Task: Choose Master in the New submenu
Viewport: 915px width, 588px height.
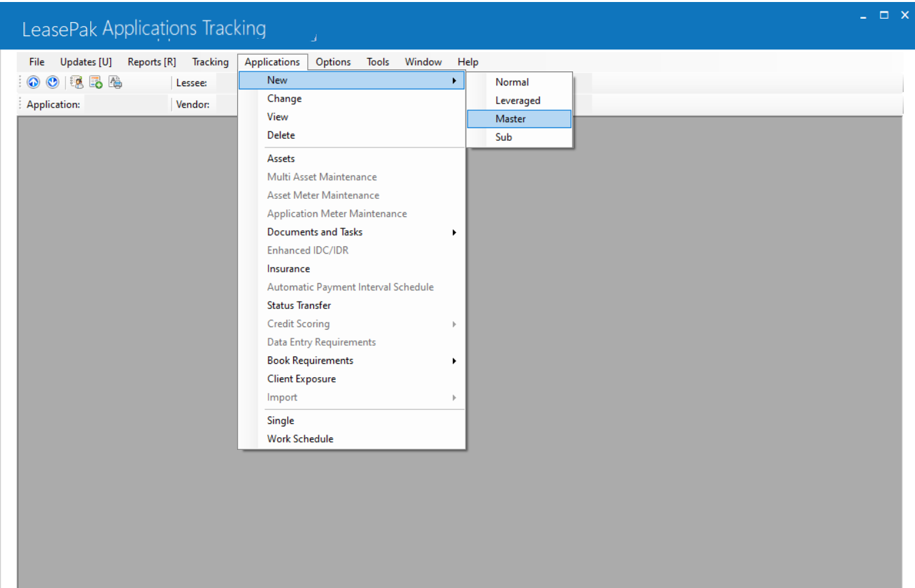Action: 520,119
